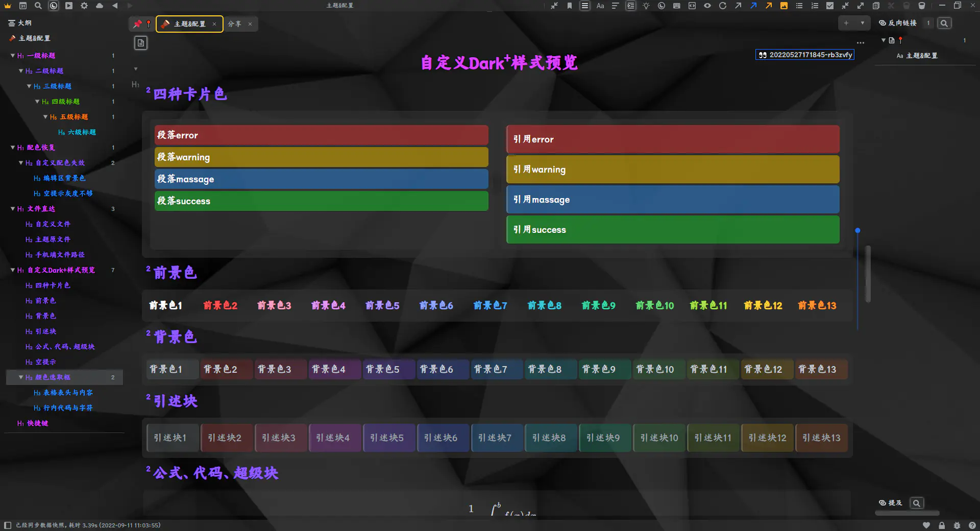This screenshot has width=980, height=531.
Task: Toggle the eye preview icon in toolbar
Action: (x=707, y=6)
